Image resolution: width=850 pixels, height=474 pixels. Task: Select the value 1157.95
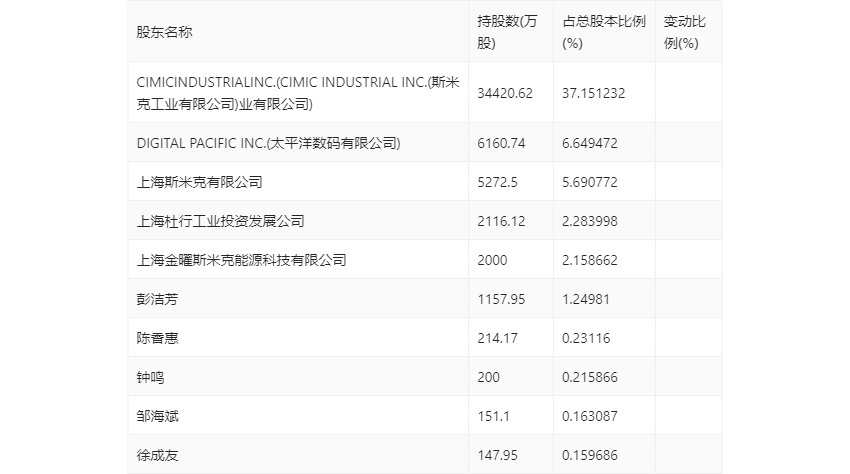(x=501, y=299)
